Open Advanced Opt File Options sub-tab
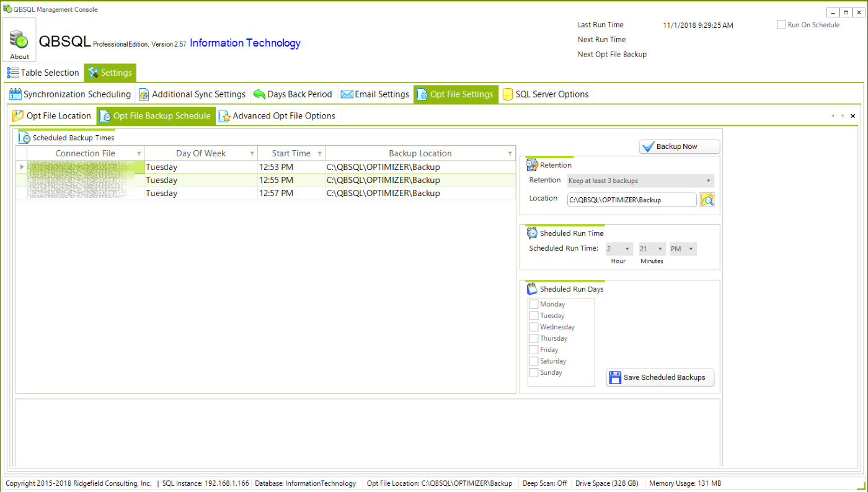The image size is (868, 492). tap(277, 116)
